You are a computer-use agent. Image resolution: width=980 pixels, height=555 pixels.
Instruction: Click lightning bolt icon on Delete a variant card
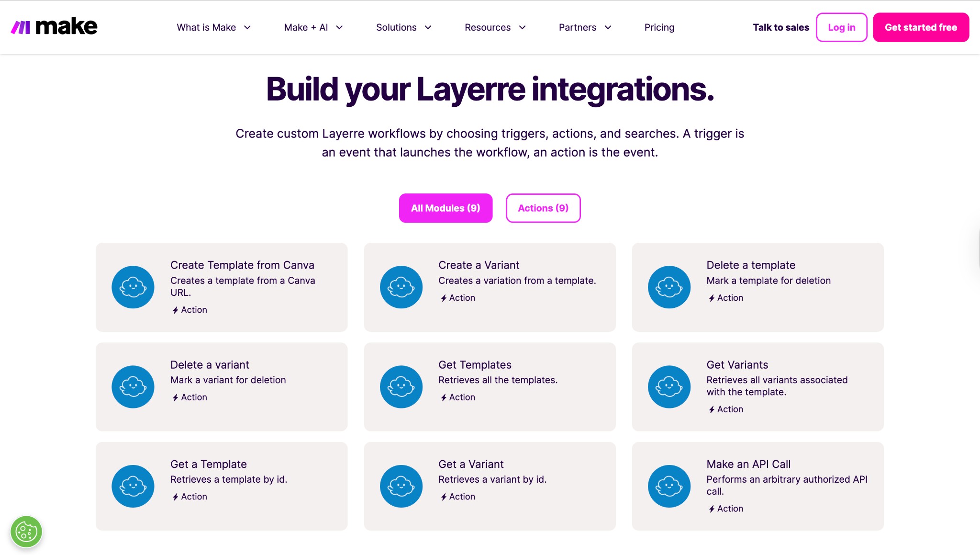click(x=176, y=397)
